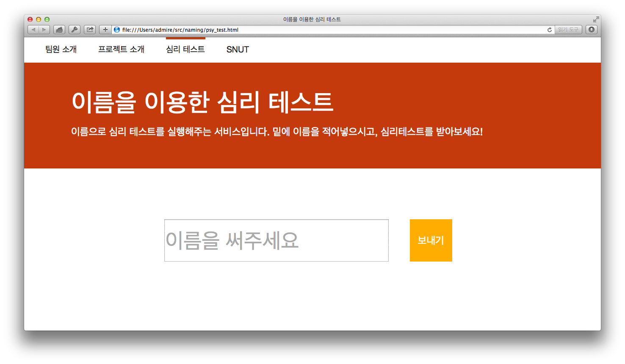
Task: Zoom the window with the green button
Action: tap(47, 19)
